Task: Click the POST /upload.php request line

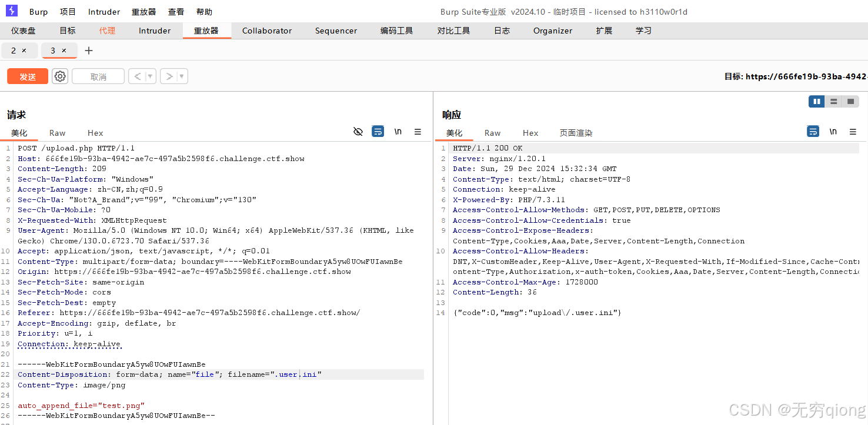Action: (x=76, y=148)
